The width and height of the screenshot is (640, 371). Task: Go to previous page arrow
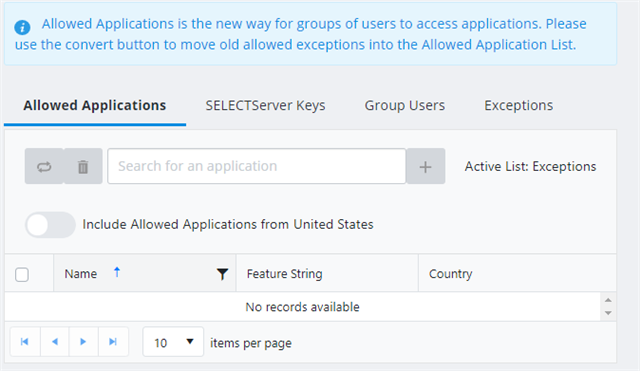pyautogui.click(x=55, y=342)
